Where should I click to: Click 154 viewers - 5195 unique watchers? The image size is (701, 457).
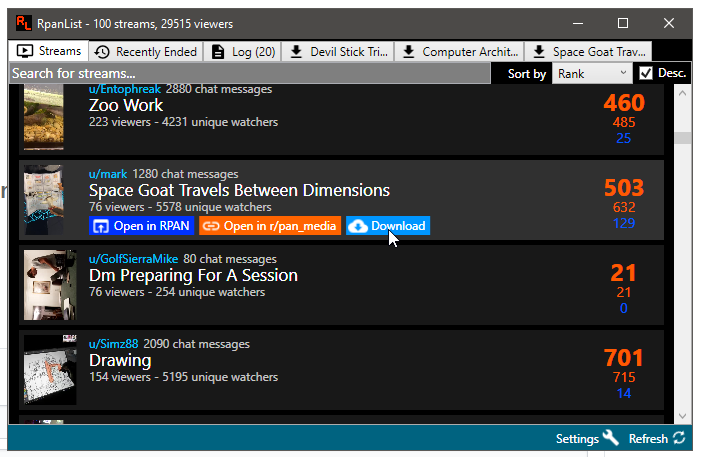tap(183, 377)
